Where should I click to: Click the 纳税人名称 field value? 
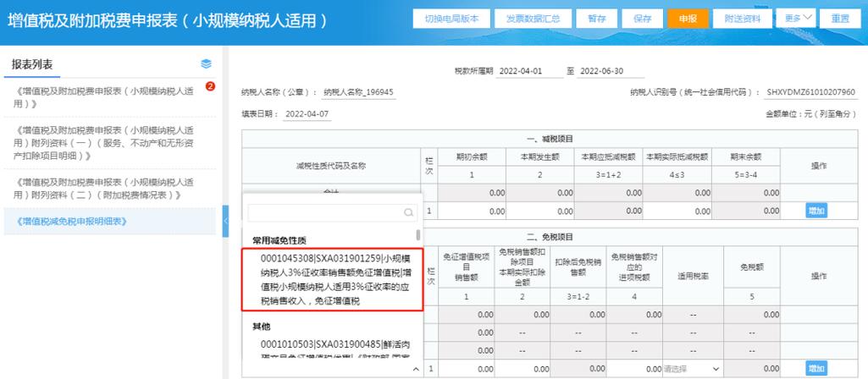(x=358, y=92)
